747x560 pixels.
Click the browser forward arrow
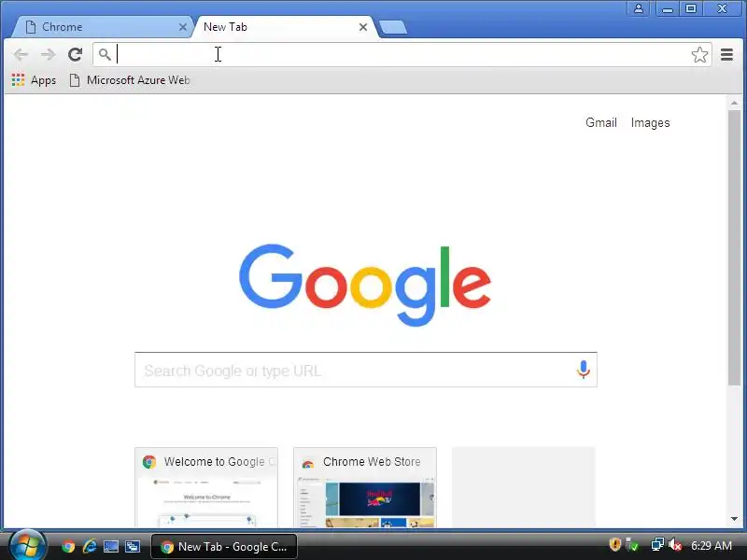(x=48, y=55)
